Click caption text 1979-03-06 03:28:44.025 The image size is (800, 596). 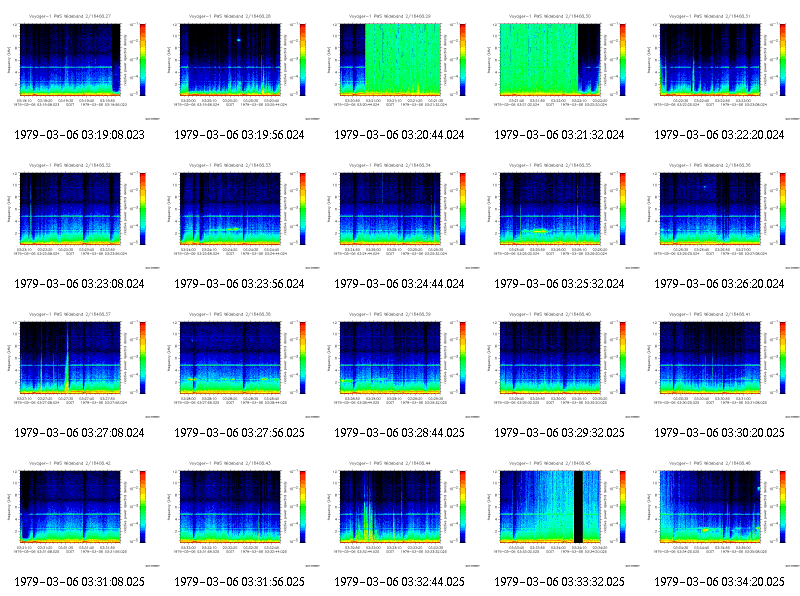click(x=399, y=433)
